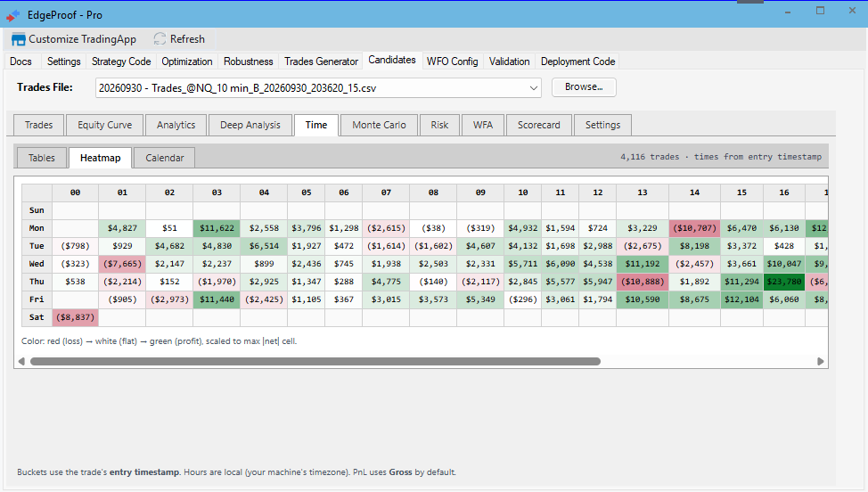
Task: Click the red ($10,888) Thursday cell
Action: 643,282
